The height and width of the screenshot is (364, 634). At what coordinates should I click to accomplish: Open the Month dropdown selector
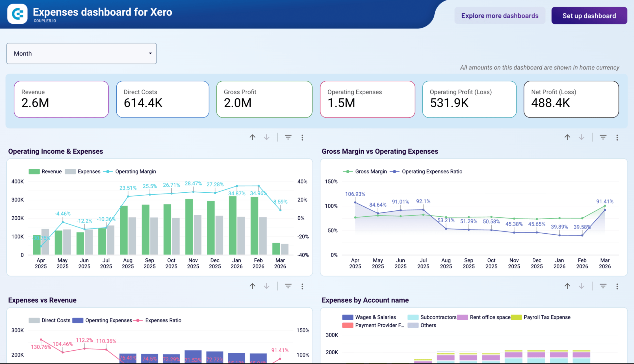tap(81, 53)
